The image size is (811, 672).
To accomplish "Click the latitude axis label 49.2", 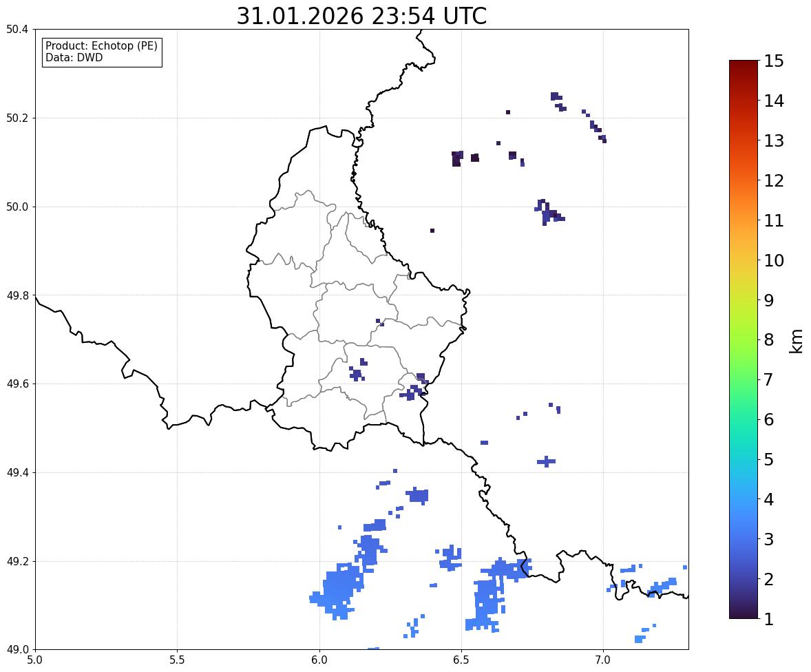I will pos(17,561).
